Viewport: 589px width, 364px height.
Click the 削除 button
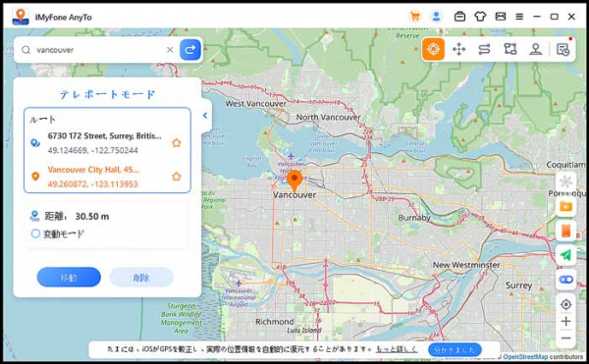point(141,278)
